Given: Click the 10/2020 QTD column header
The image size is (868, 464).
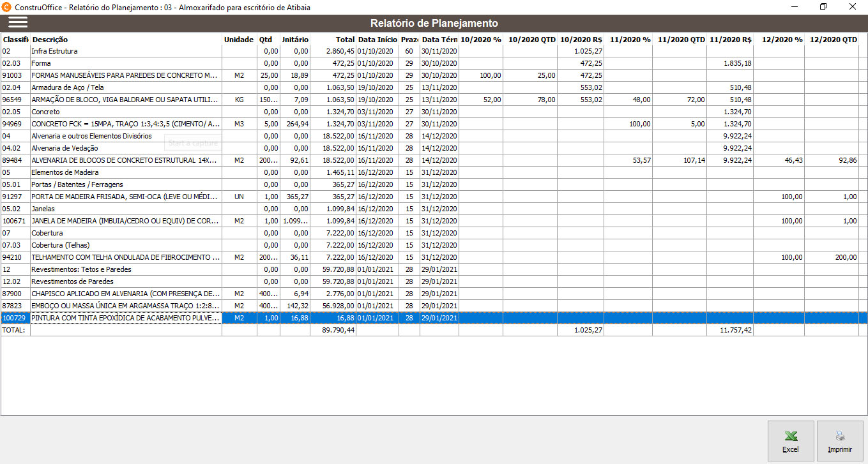Looking at the screenshot, I should (x=531, y=40).
